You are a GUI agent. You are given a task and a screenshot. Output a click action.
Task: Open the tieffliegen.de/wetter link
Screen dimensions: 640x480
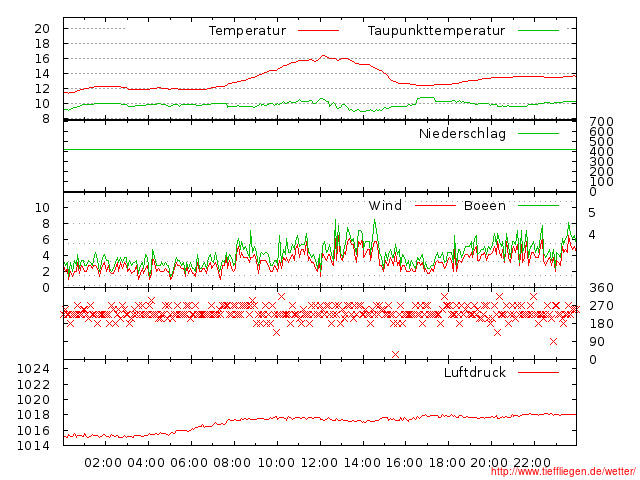(563, 472)
